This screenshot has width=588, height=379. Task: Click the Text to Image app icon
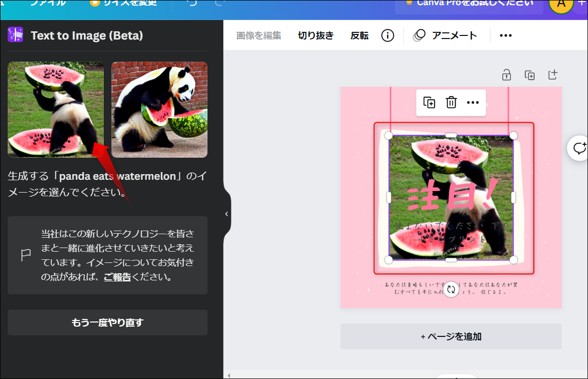(15, 35)
